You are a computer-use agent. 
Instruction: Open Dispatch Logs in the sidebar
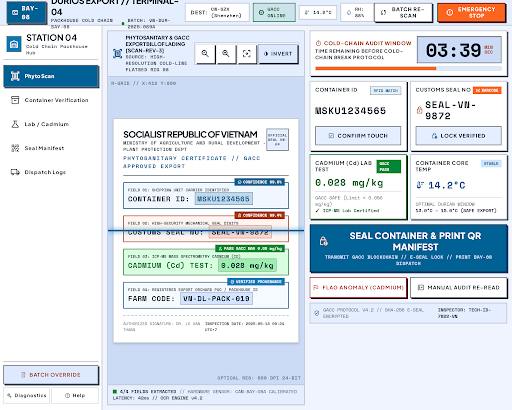click(51, 172)
